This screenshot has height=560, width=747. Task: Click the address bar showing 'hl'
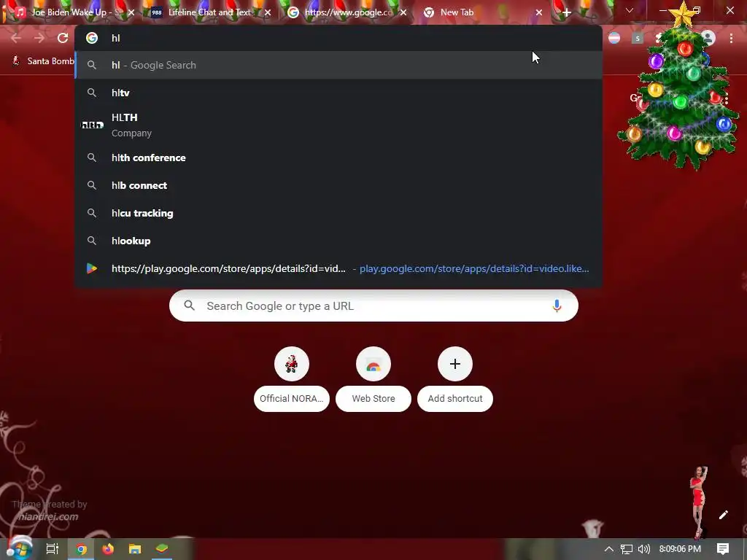(x=338, y=38)
